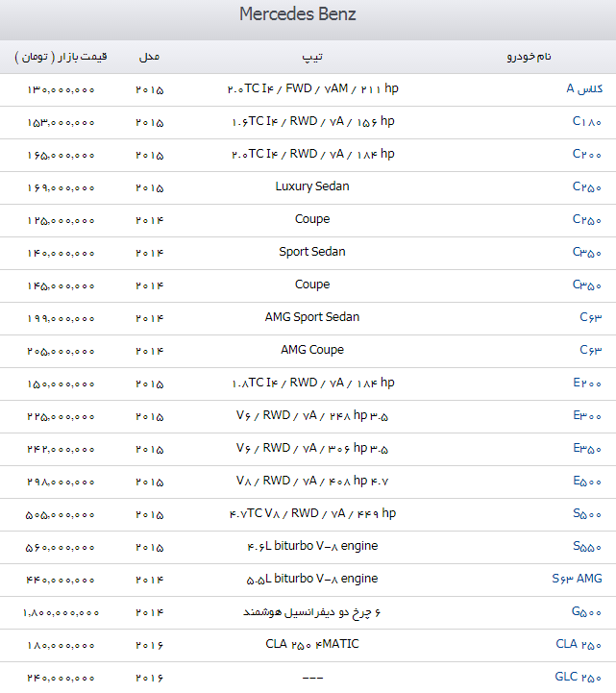This screenshot has width=616, height=693.
Task: Open the E۳۰۰ model link
Action: [x=587, y=416]
